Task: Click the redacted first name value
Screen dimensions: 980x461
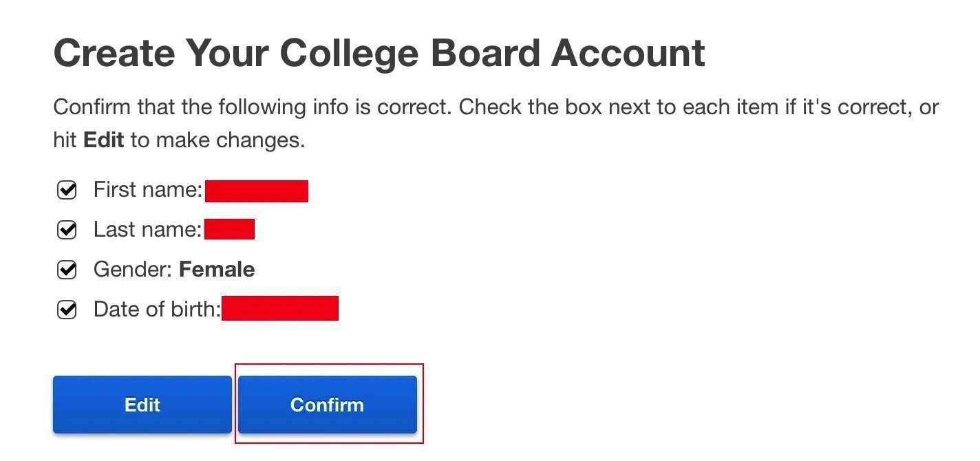Action: tap(256, 191)
